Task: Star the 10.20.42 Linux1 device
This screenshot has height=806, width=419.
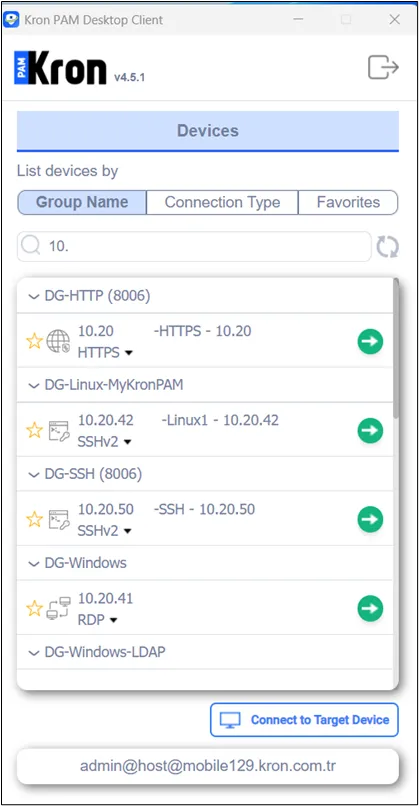Action: (x=34, y=430)
